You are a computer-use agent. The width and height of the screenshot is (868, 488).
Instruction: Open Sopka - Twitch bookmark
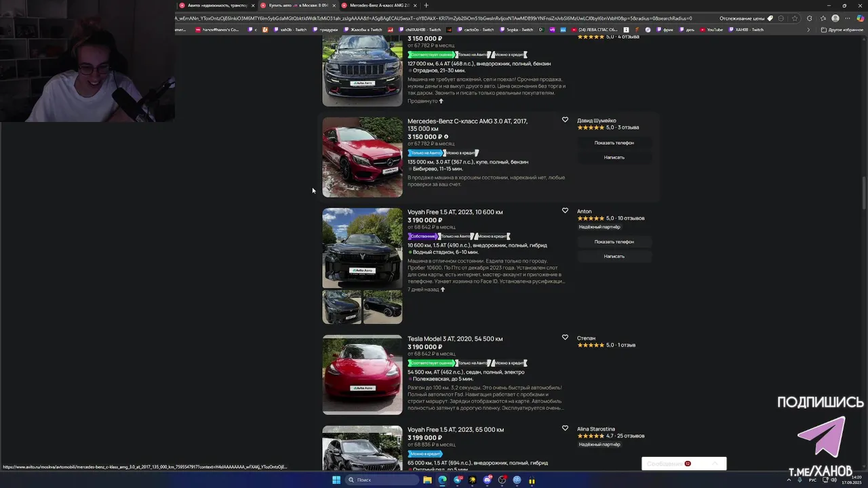(516, 30)
